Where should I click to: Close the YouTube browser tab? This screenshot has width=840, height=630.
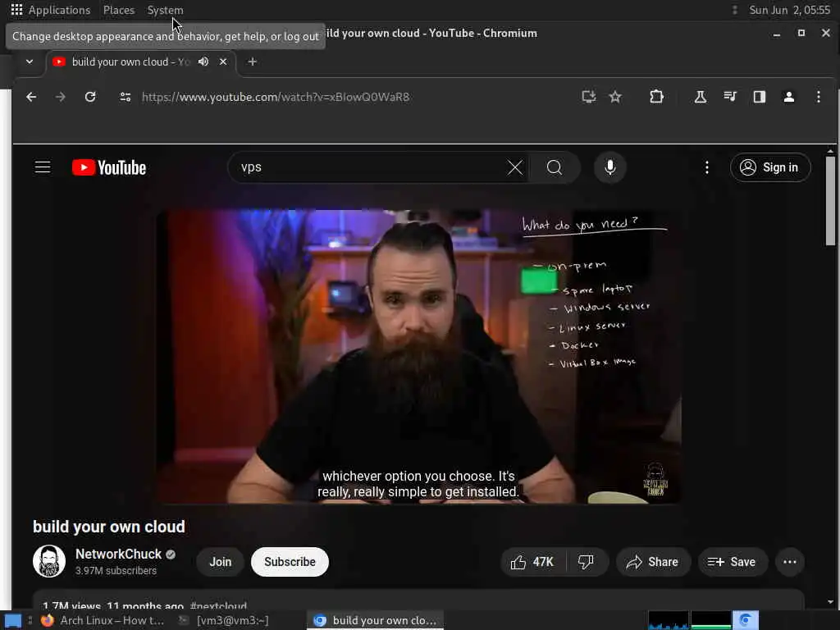pos(223,62)
